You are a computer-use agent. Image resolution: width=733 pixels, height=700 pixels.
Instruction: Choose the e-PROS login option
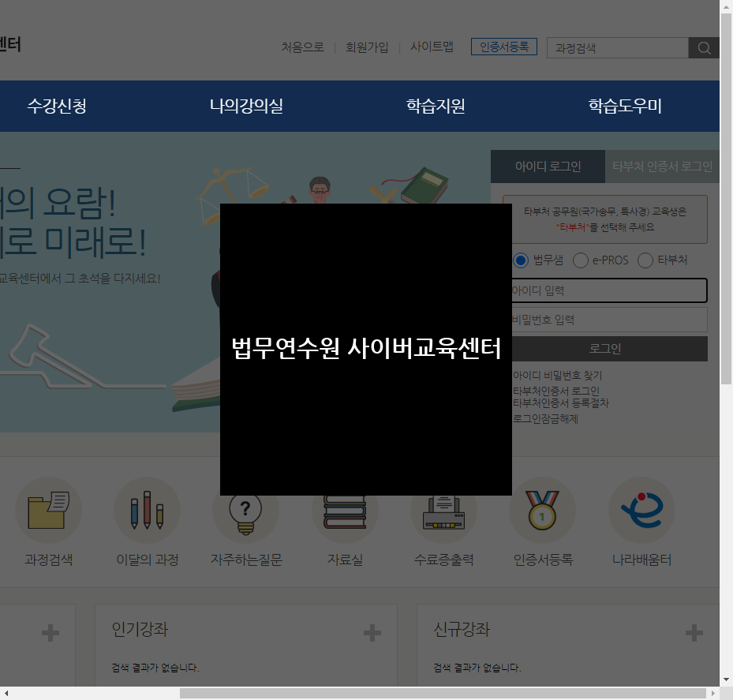pyautogui.click(x=580, y=260)
